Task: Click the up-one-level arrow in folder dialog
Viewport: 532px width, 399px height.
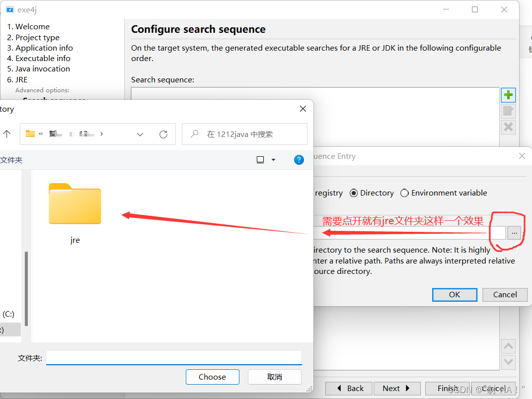Action: pos(7,134)
